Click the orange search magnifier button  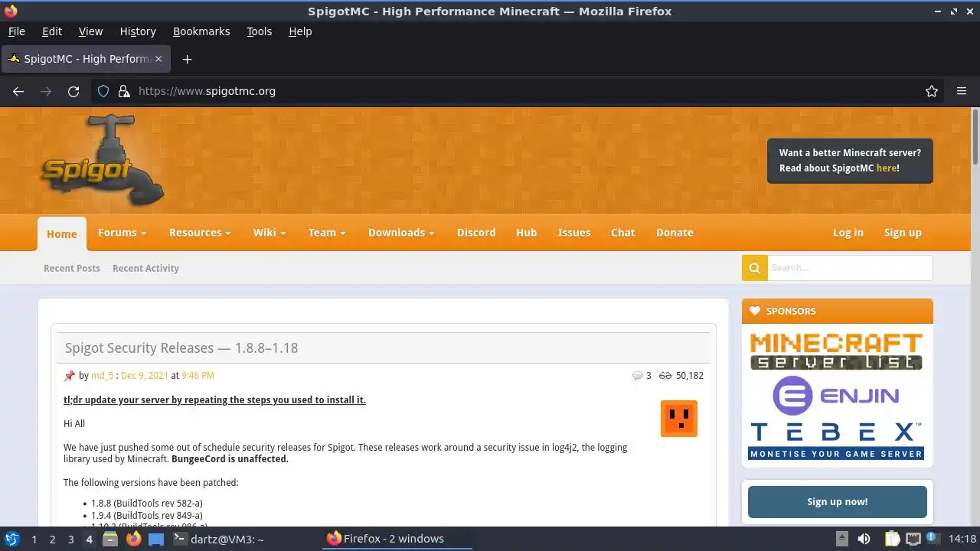(754, 268)
